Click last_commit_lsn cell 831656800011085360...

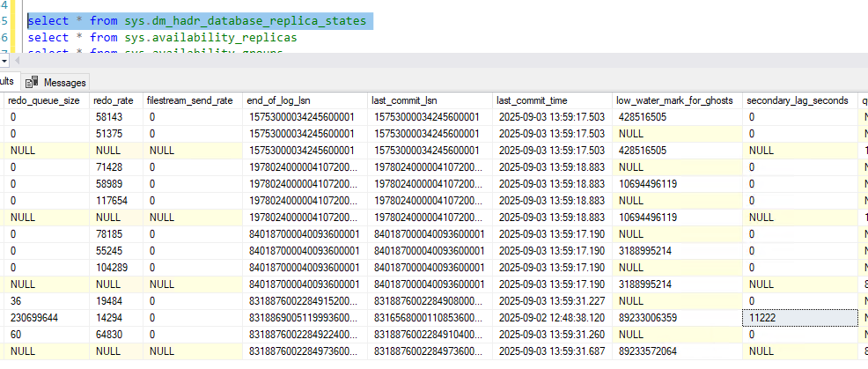tap(431, 318)
